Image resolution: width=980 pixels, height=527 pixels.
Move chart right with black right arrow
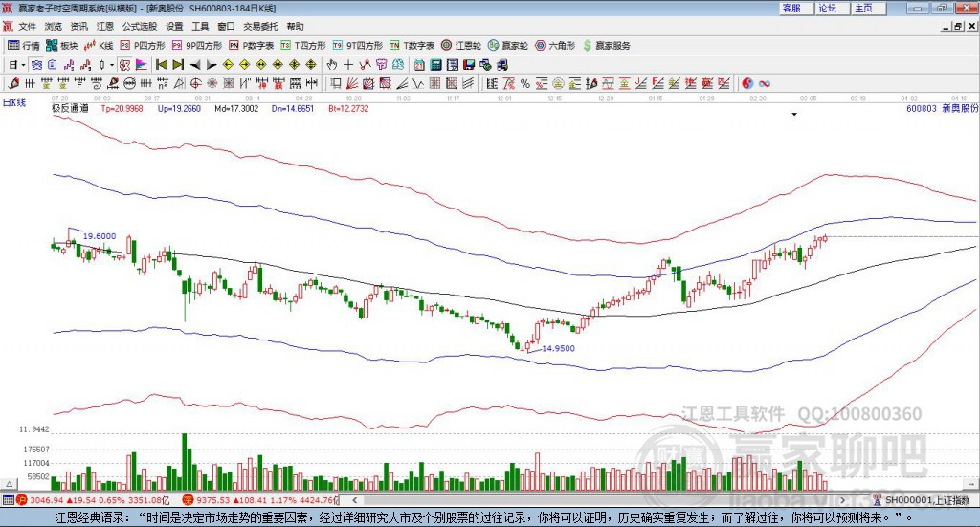click(212, 65)
